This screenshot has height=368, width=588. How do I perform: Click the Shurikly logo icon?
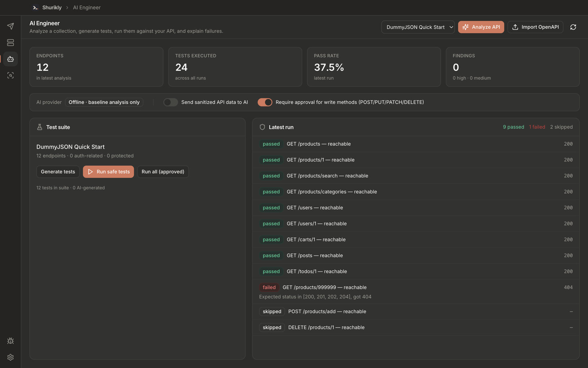(35, 7)
